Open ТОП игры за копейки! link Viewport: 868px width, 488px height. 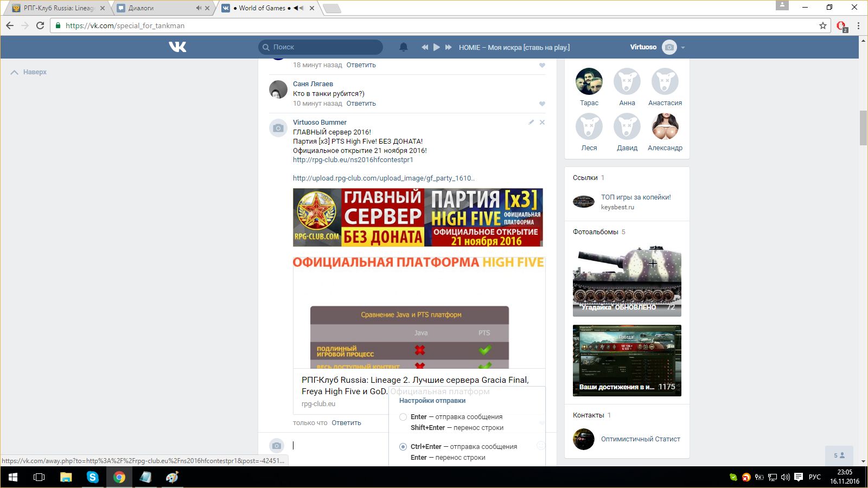coord(636,197)
